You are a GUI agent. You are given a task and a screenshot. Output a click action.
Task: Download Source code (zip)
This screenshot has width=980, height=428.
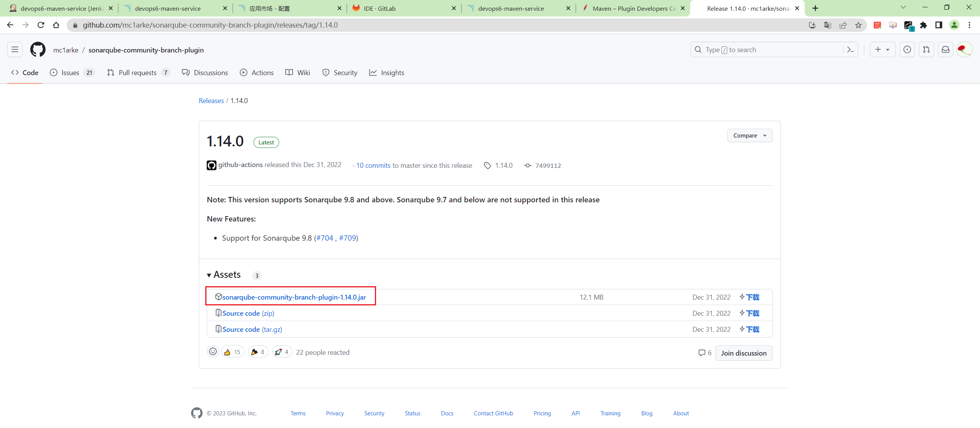(x=248, y=313)
